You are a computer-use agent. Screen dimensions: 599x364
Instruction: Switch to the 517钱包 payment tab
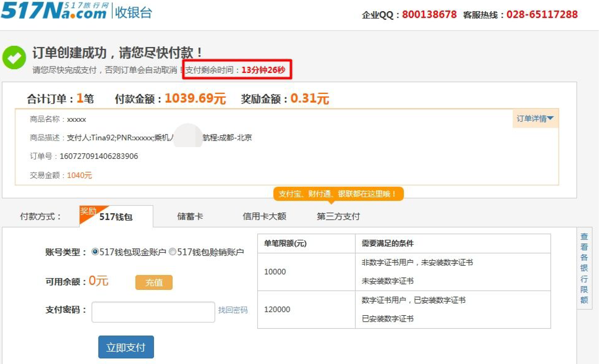[116, 217]
